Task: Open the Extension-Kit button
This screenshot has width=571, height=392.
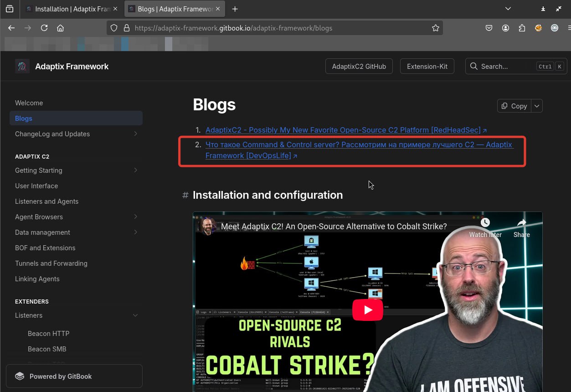Action: click(427, 66)
